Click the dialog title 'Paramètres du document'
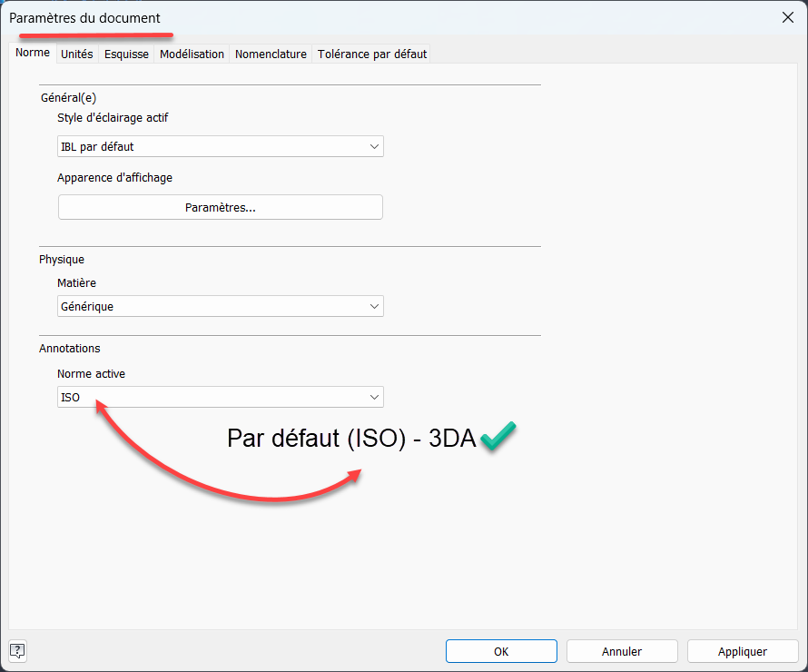The height and width of the screenshot is (672, 808). point(84,18)
